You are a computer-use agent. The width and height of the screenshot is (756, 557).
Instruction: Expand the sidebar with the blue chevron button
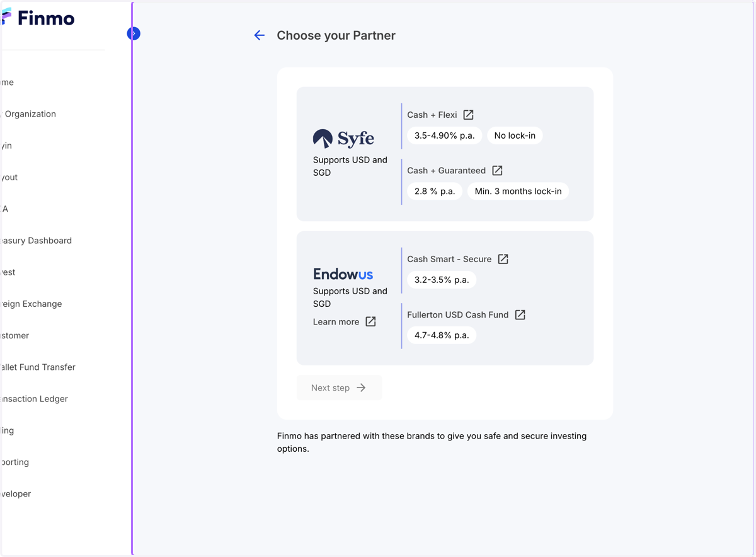[134, 33]
